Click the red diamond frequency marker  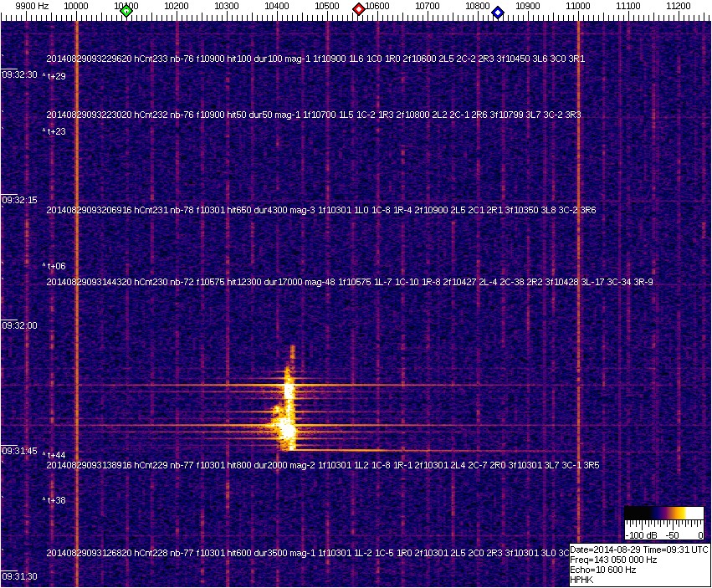[359, 9]
